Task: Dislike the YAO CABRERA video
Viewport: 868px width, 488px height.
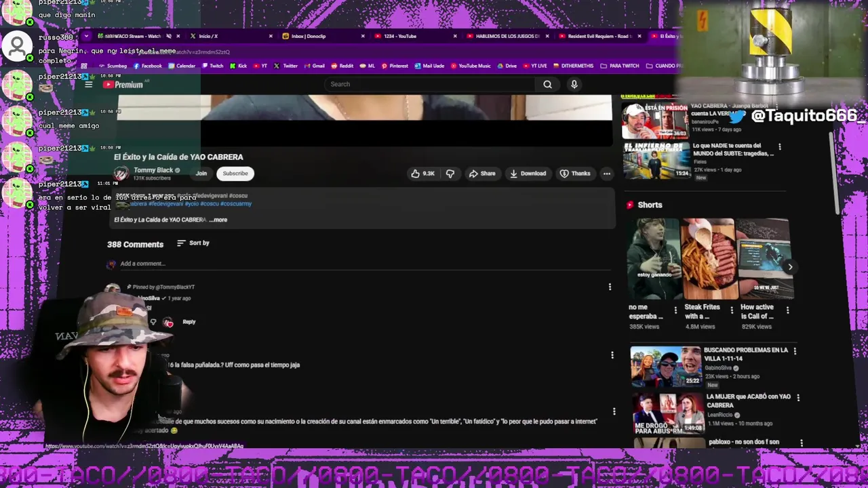Action: coord(450,174)
